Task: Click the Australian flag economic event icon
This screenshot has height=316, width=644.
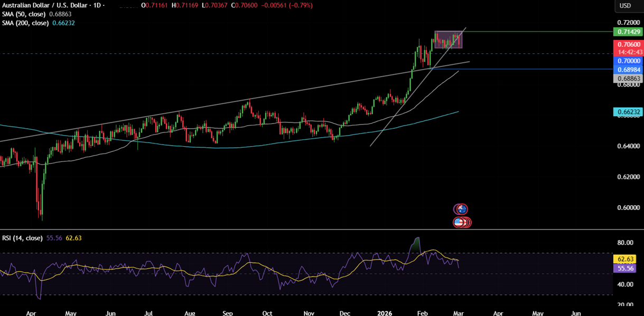Action: point(462,209)
